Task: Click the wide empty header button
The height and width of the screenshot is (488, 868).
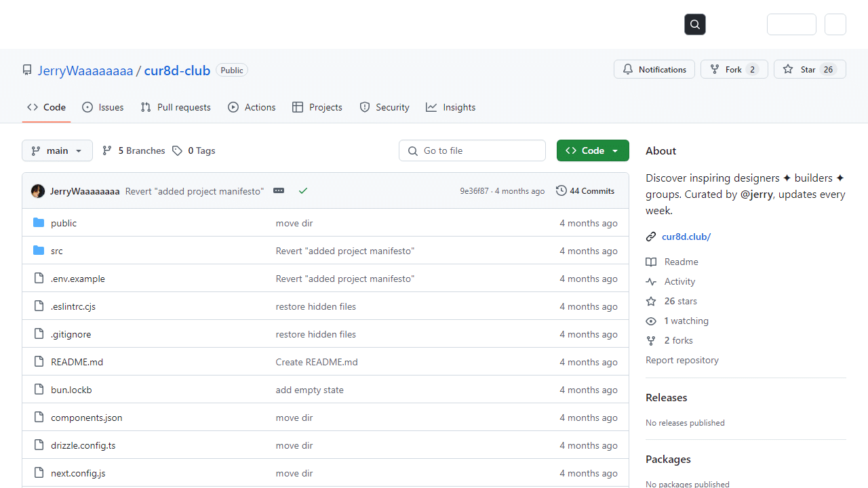Action: point(791,24)
